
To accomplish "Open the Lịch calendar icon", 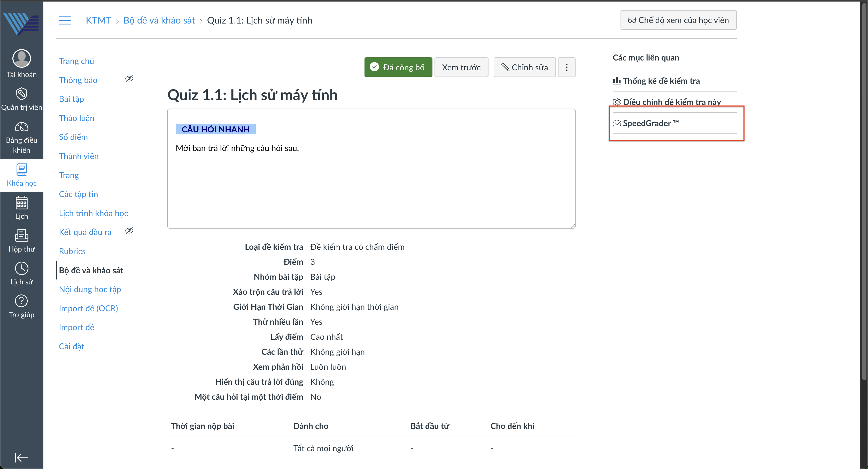I will [21, 203].
